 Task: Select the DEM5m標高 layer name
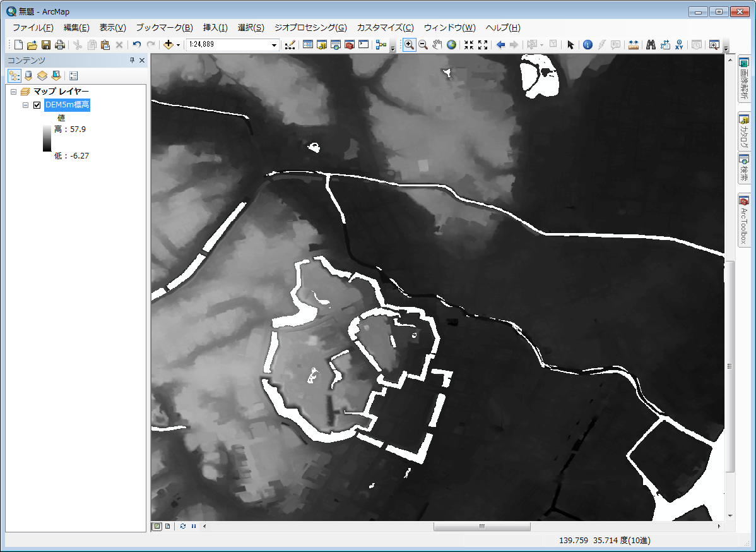pyautogui.click(x=67, y=105)
